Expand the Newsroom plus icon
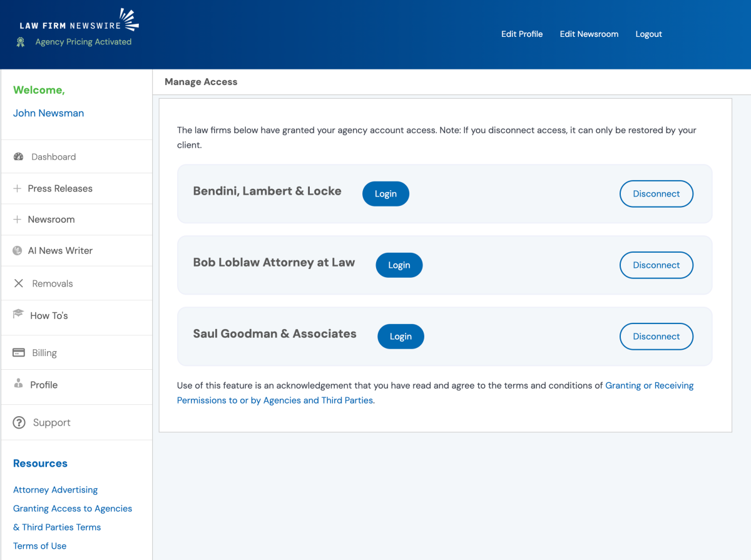 [x=18, y=220]
